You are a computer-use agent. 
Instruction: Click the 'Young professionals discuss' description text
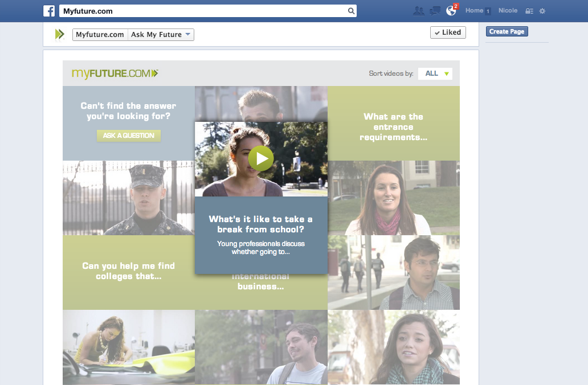tap(260, 248)
